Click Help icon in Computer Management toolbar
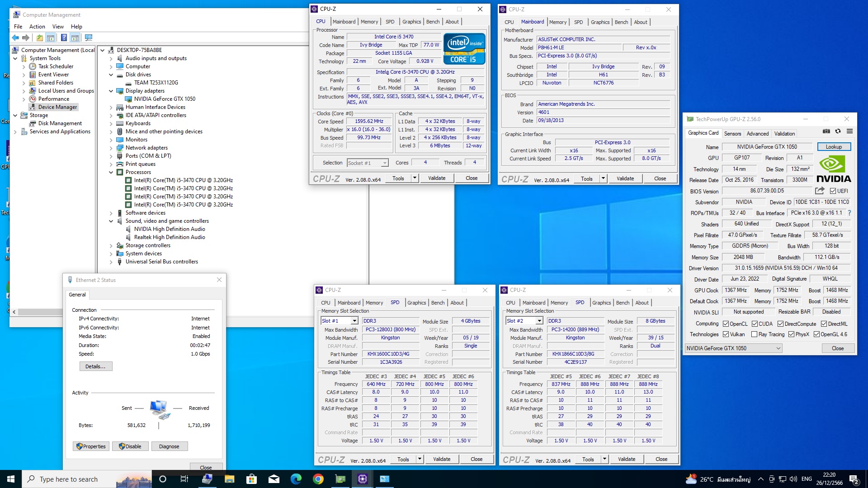Screen dimensions: 868x488 tap(64, 38)
